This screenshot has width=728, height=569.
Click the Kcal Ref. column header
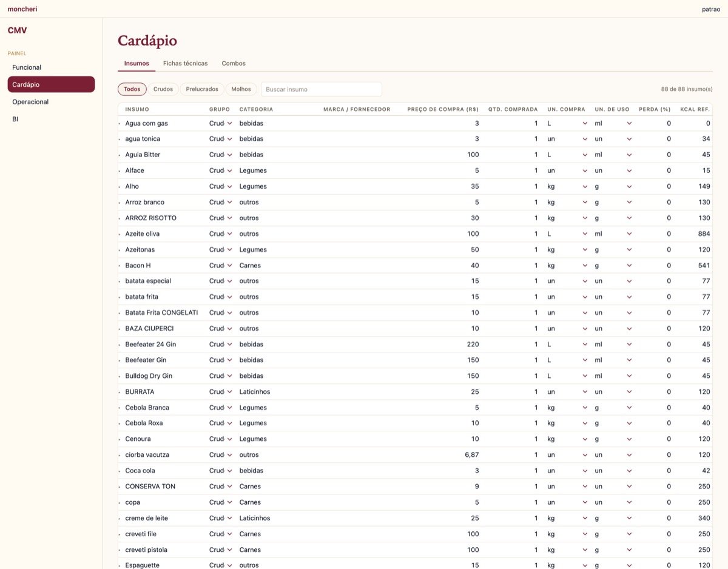click(696, 109)
